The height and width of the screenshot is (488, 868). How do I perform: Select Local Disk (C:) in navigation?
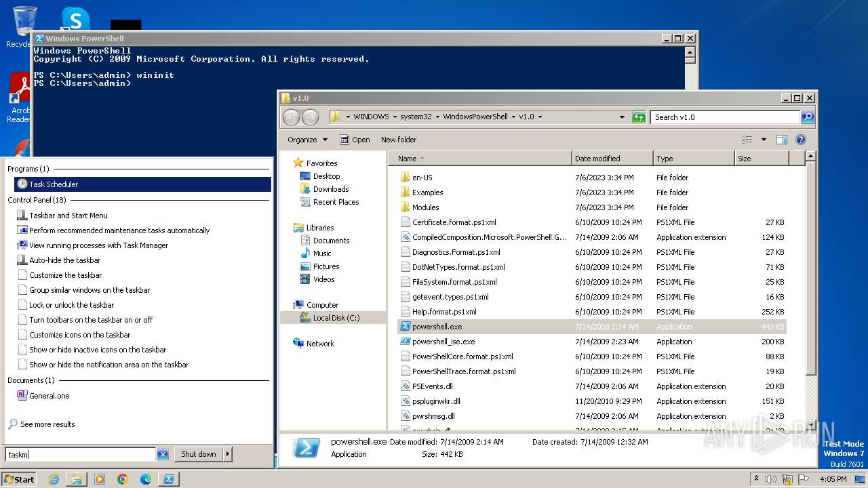336,318
